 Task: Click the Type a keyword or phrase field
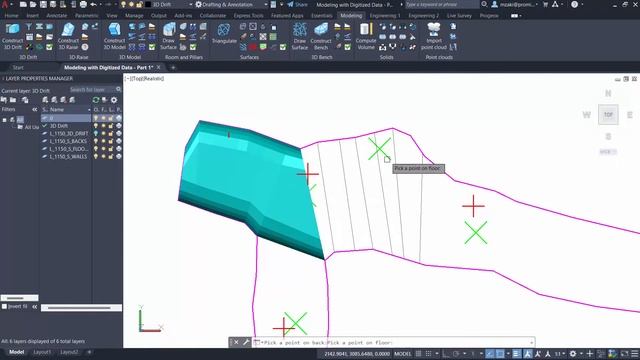[x=442, y=4]
